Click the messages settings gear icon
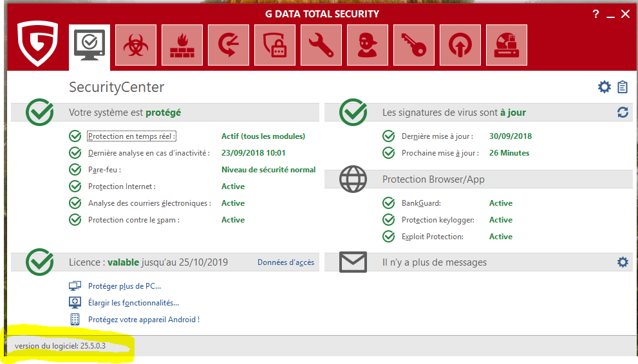 (623, 262)
